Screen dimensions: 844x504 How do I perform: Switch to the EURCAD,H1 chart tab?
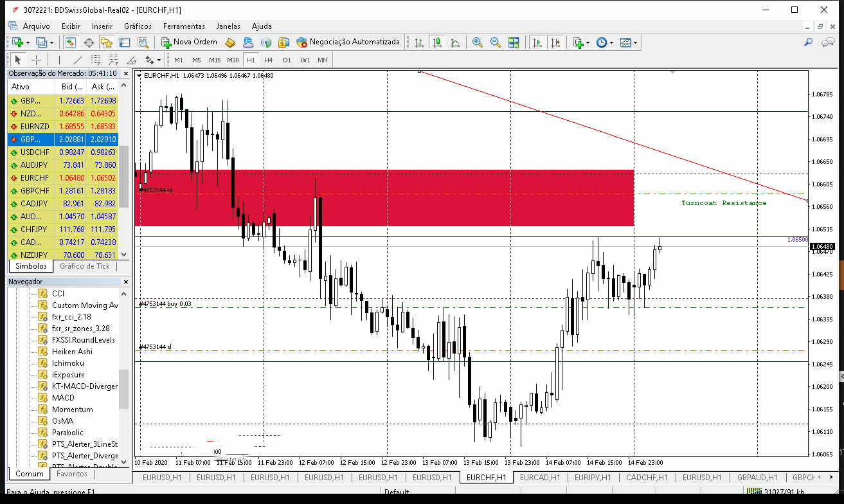point(540,478)
